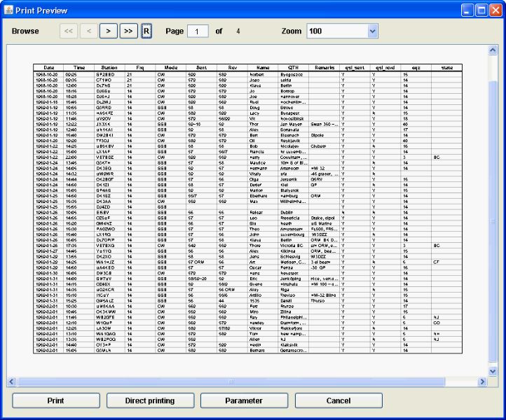The image size is (506, 420).
Task: Go to previous page button
Action: tap(88, 31)
